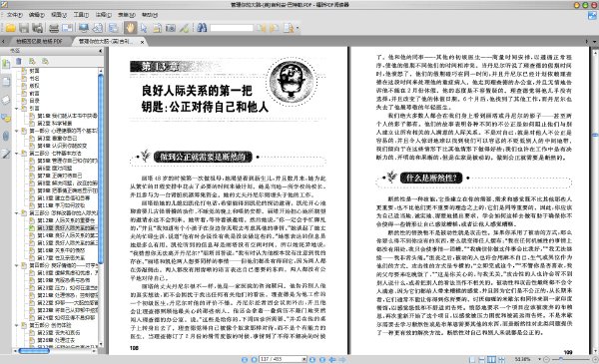Click the bookmarks panel vertical scrollbar

101,169
